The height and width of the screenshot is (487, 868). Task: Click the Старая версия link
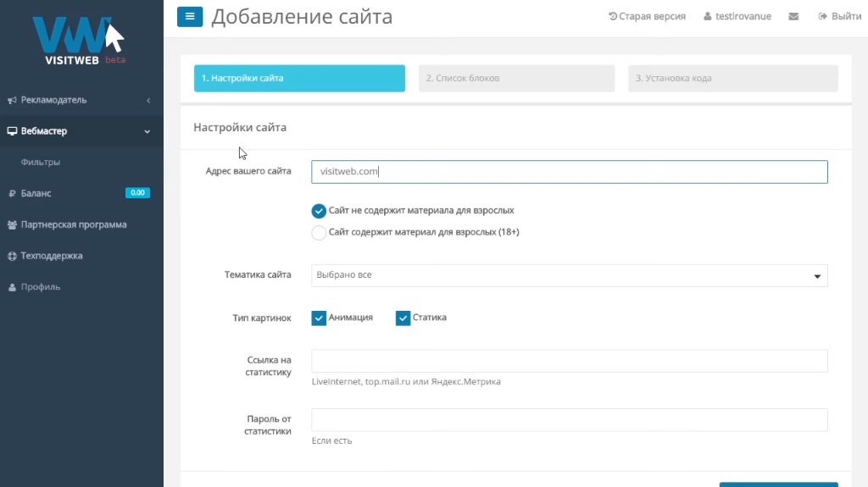coord(647,17)
